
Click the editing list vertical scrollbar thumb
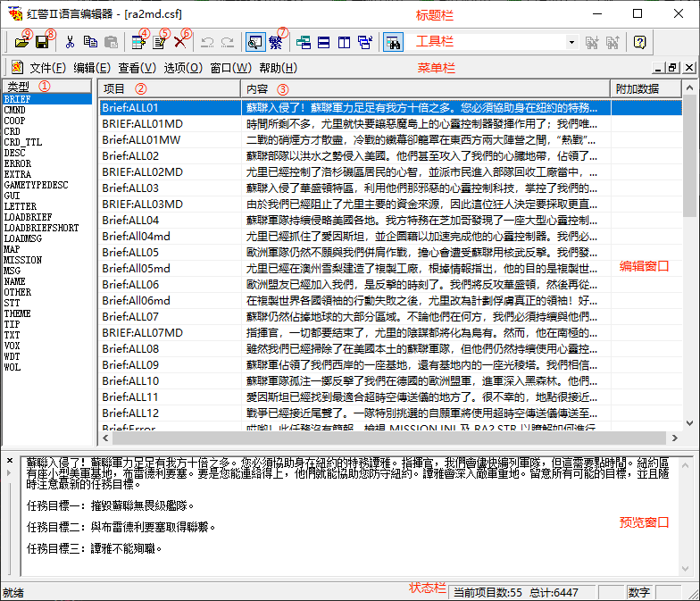(689, 155)
